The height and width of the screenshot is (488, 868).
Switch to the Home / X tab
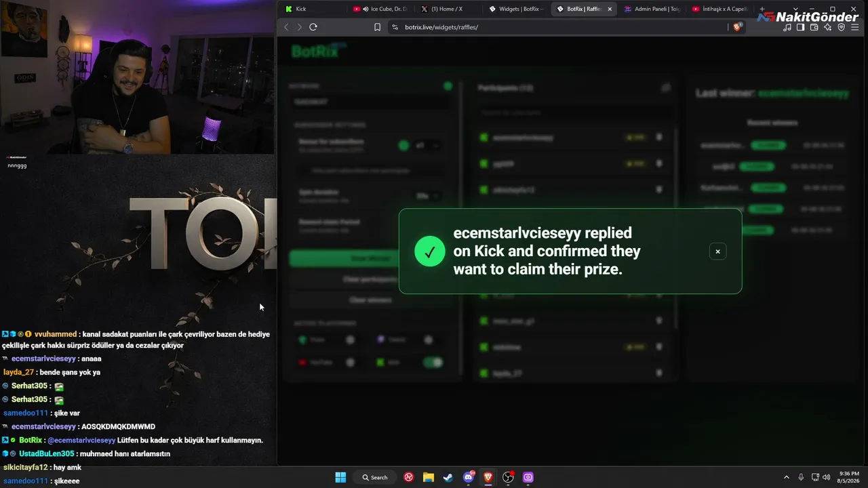(447, 9)
